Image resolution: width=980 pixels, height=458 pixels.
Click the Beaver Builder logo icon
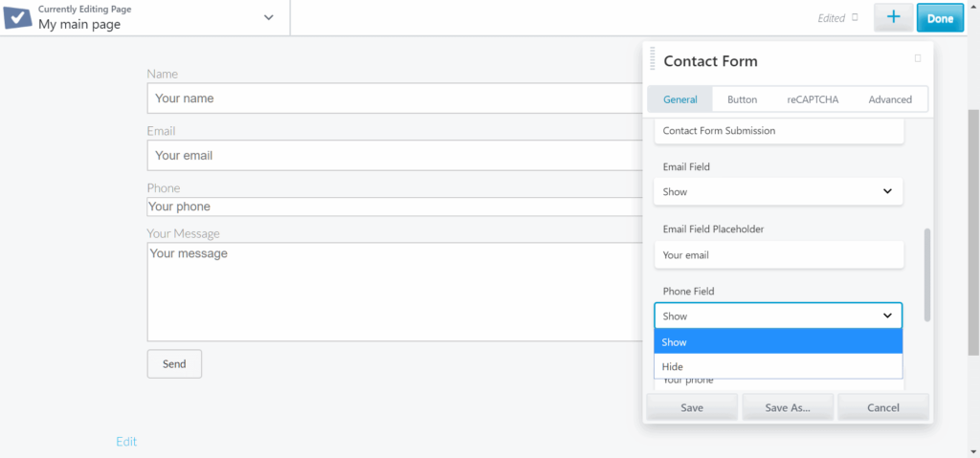pos(18,18)
